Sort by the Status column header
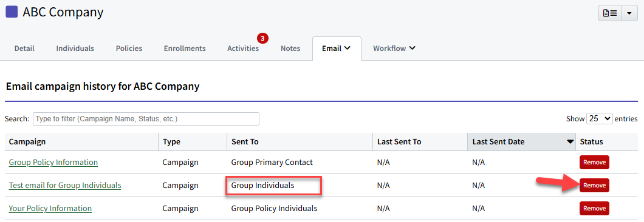This screenshot has height=222, width=644. point(606,141)
